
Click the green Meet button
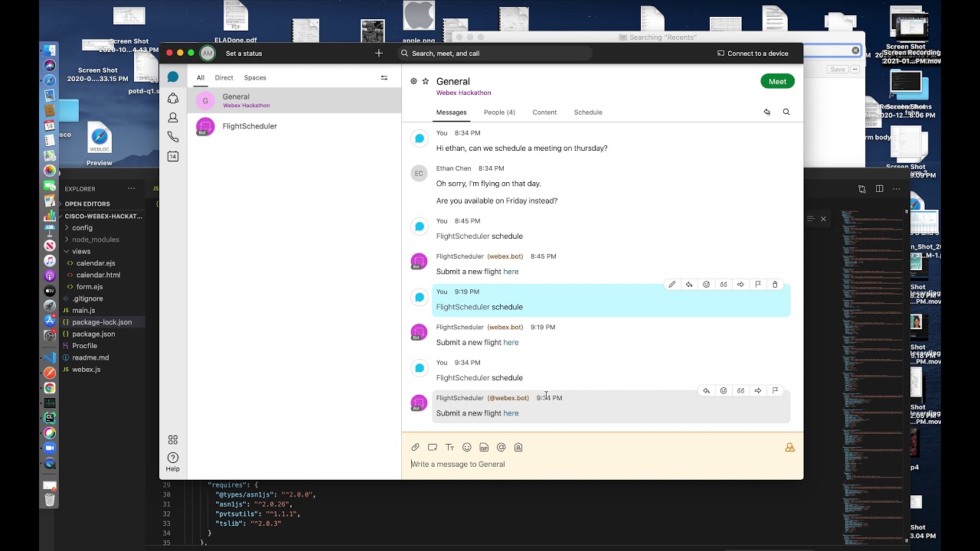[x=777, y=81]
